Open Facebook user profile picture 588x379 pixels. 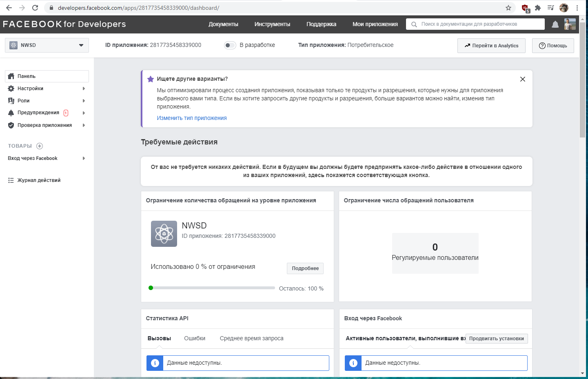tap(570, 24)
